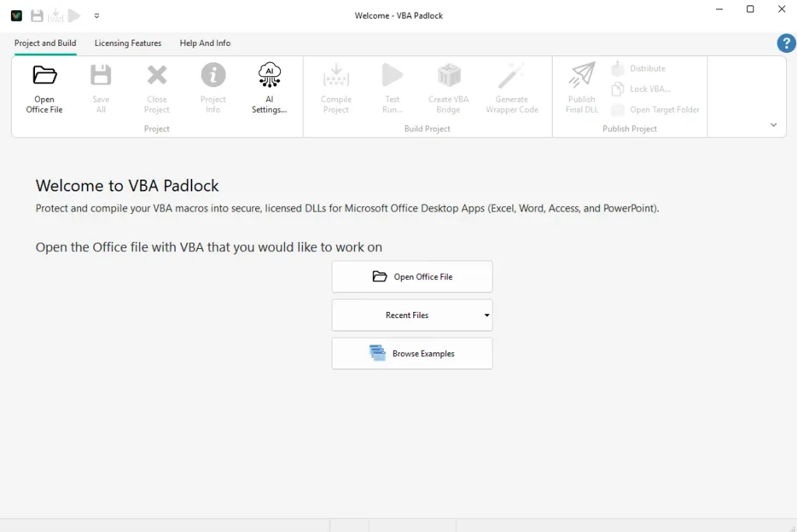The width and height of the screenshot is (797, 532).
Task: Click the Browse Examples button
Action: 412,354
